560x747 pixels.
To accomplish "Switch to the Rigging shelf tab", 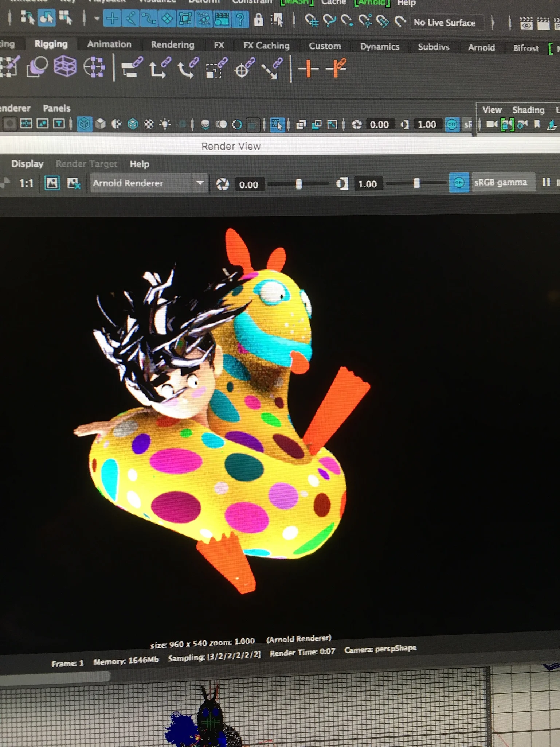I will 51,44.
